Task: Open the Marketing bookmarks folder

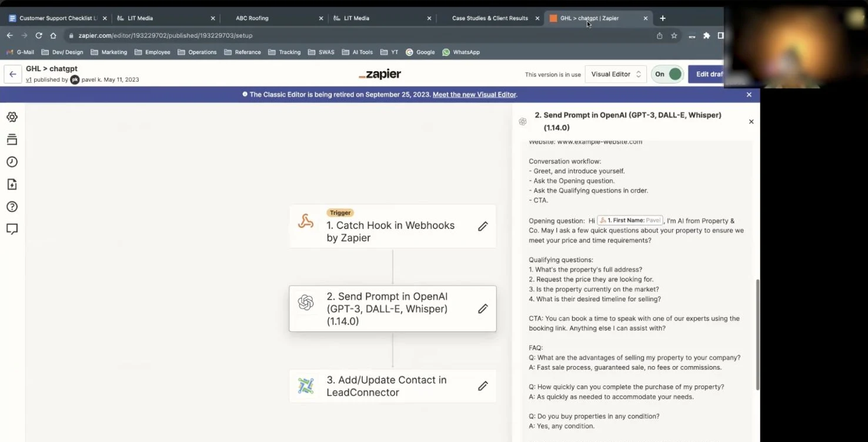Action: coord(109,52)
